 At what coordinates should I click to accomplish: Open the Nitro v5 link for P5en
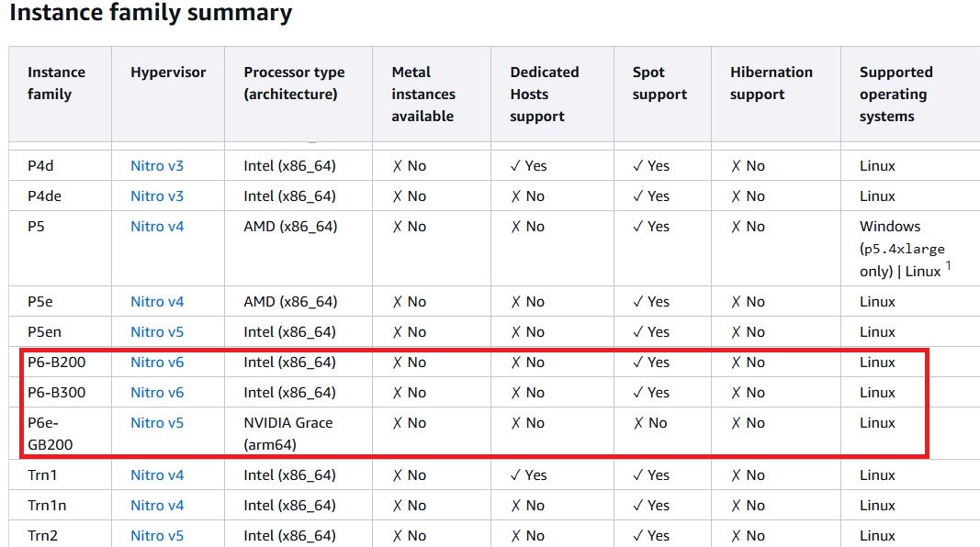click(157, 332)
